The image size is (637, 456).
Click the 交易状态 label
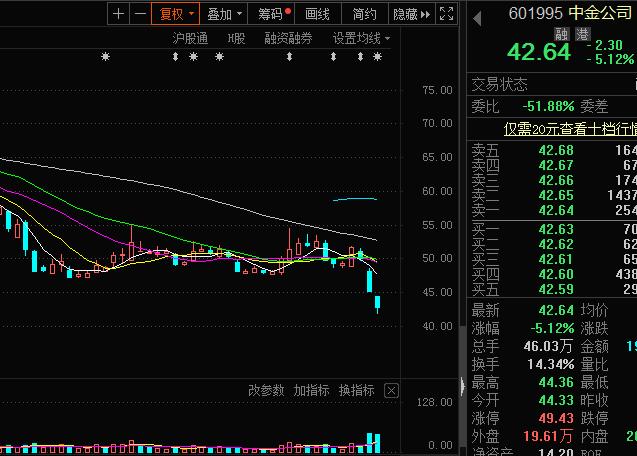499,85
